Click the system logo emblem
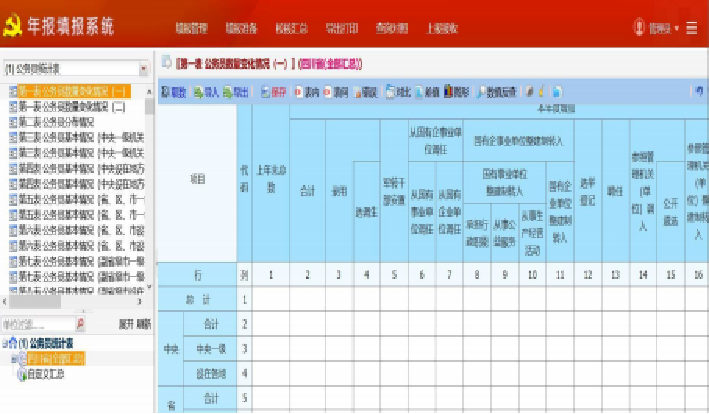This screenshot has width=709, height=414. click(x=15, y=27)
